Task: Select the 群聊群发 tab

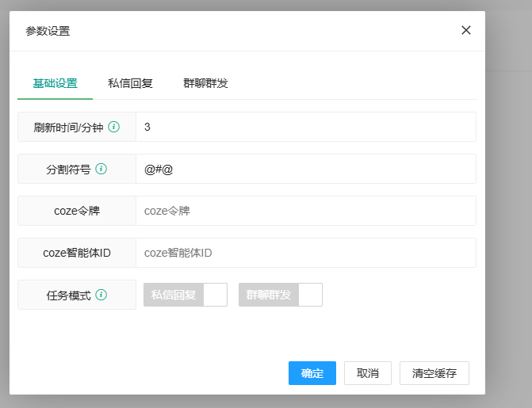Action: pos(205,83)
